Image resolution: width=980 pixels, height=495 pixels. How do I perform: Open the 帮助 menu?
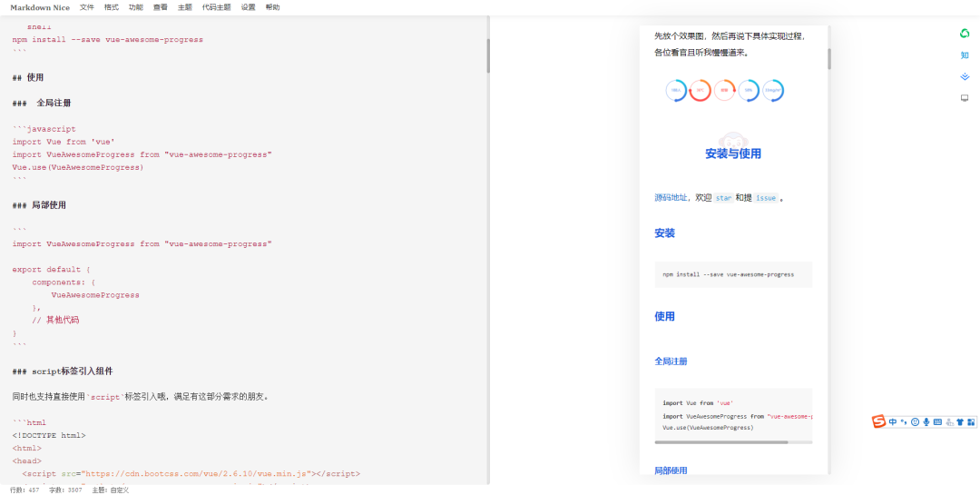[272, 7]
